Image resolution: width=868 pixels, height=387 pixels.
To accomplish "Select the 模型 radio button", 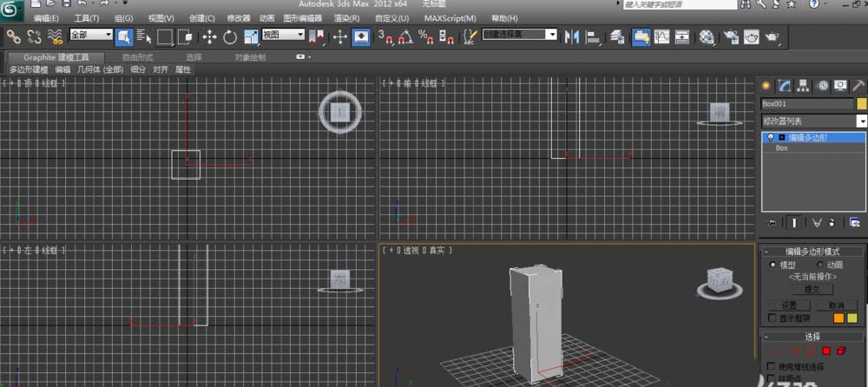I will 773,265.
